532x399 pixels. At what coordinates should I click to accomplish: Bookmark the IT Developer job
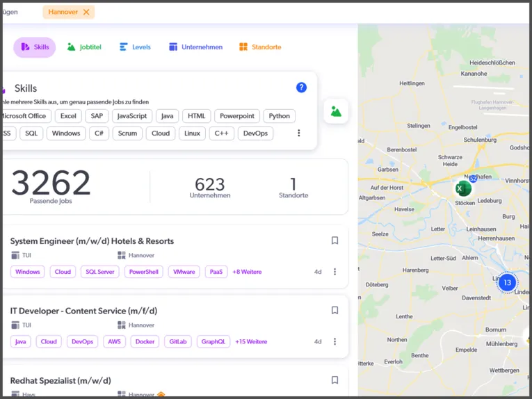[334, 310]
